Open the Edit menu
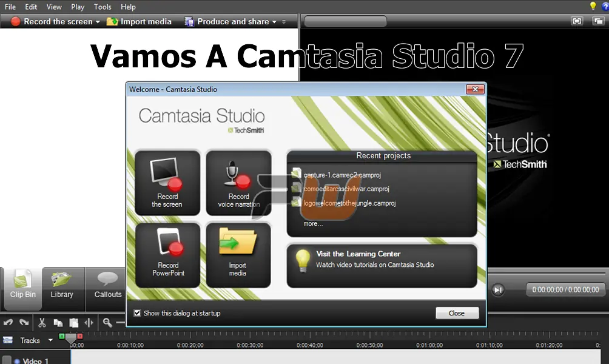The image size is (609, 364). [31, 7]
